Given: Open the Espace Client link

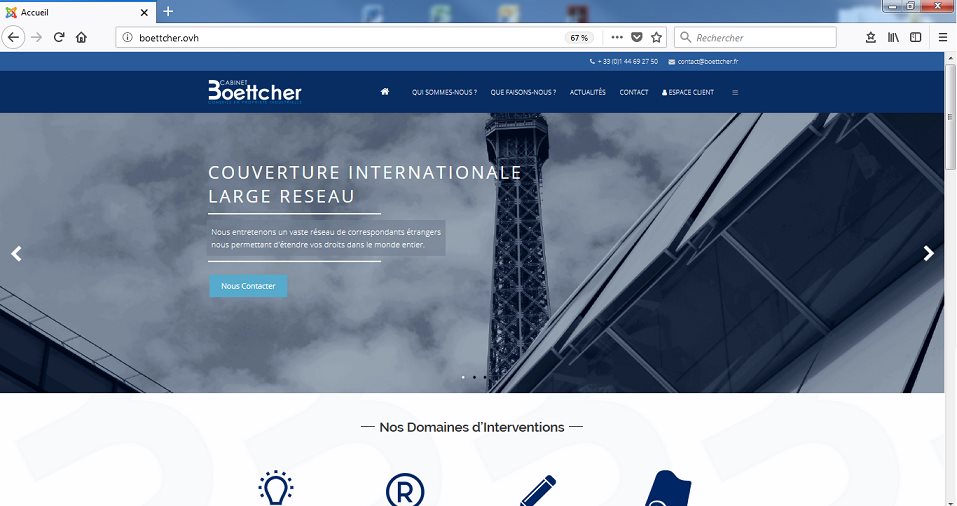Looking at the screenshot, I should coord(688,92).
